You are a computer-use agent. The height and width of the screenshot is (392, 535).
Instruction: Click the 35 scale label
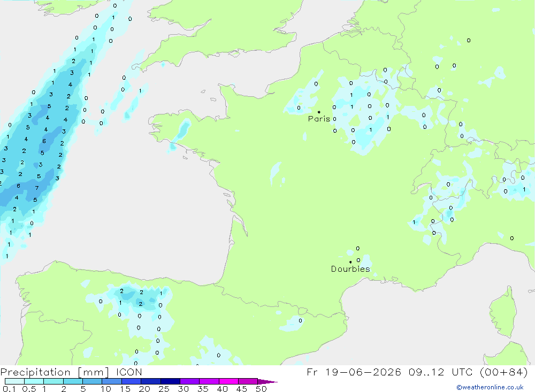[203, 389]
